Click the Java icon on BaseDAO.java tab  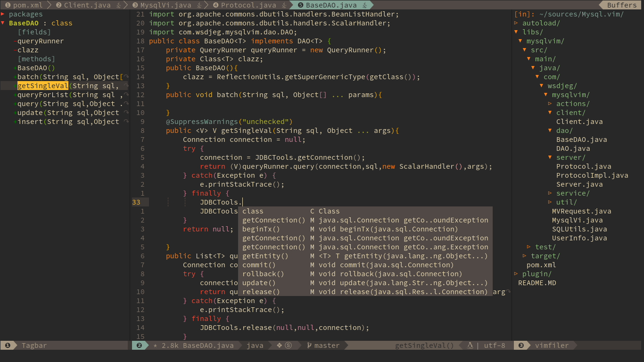tap(365, 5)
